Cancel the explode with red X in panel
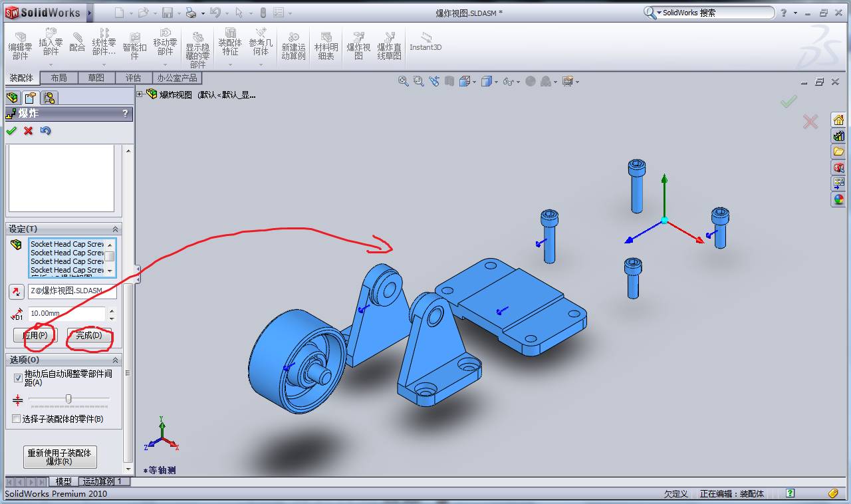Image resolution: width=851 pixels, height=504 pixels. pyautogui.click(x=28, y=130)
